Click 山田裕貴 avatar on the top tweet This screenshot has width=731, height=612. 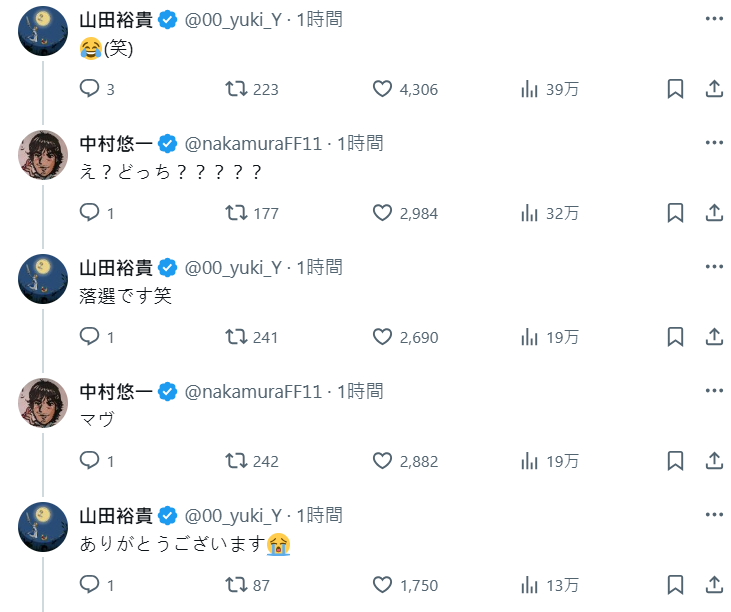pos(43,31)
